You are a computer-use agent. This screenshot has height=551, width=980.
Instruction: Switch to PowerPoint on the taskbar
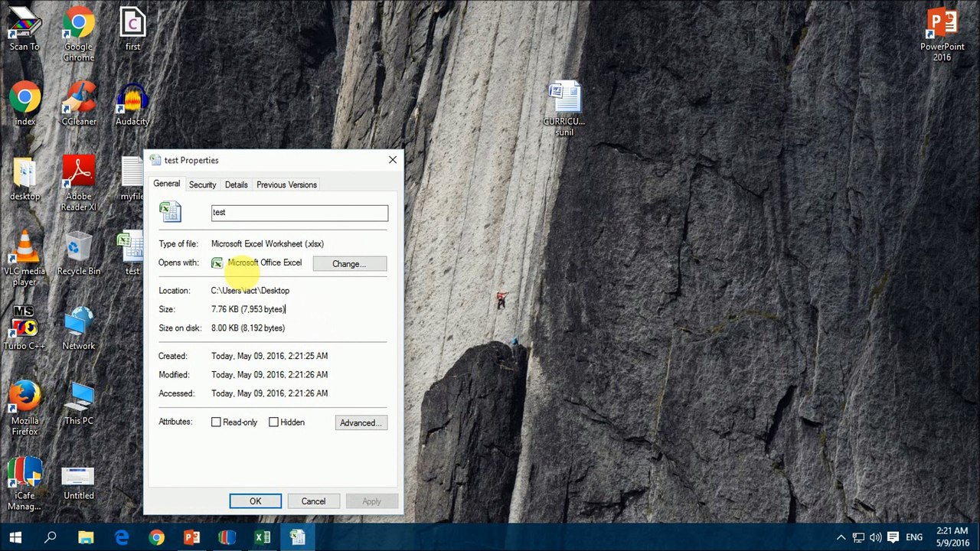191,537
